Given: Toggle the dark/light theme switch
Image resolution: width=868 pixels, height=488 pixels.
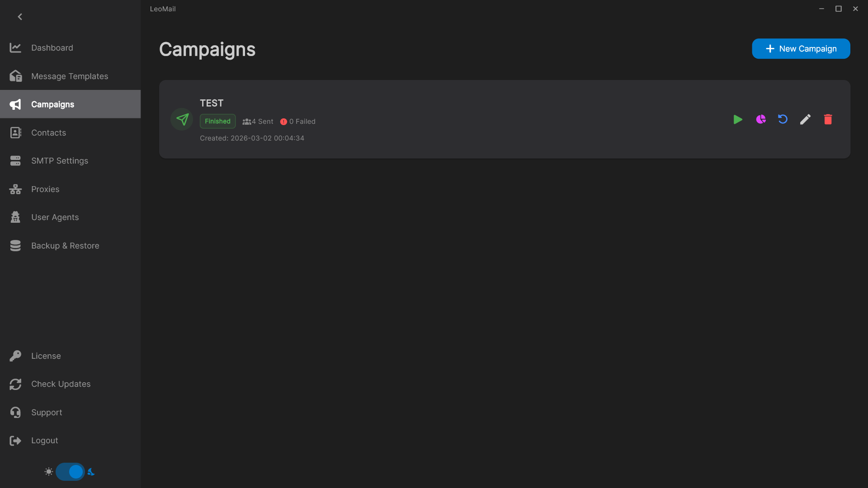Looking at the screenshot, I should [70, 472].
